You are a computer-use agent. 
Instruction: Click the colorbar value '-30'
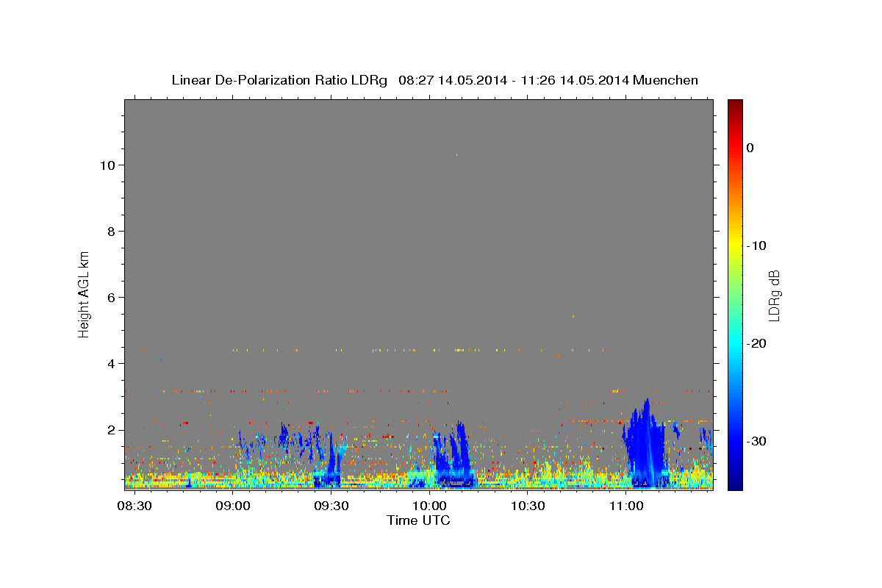756,441
